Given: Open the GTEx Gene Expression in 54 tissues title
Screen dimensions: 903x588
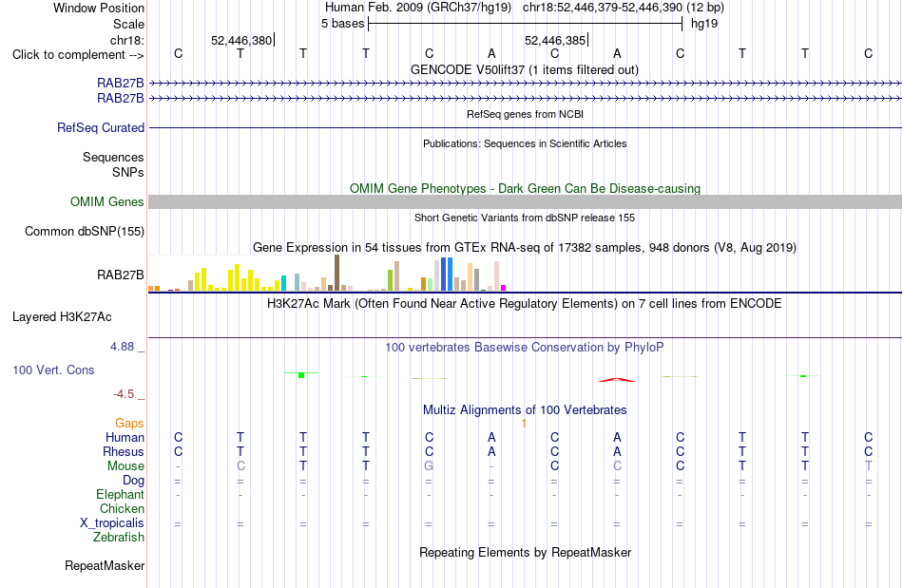Looking at the screenshot, I should tap(525, 247).
